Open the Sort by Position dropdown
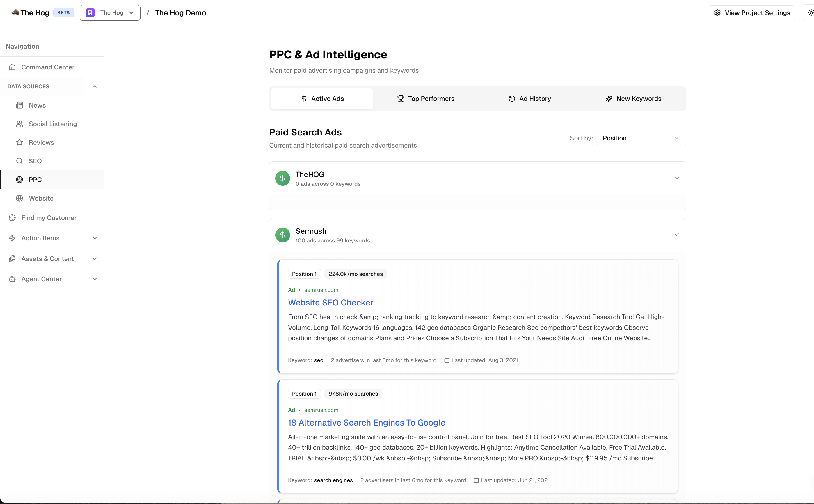 tap(641, 138)
